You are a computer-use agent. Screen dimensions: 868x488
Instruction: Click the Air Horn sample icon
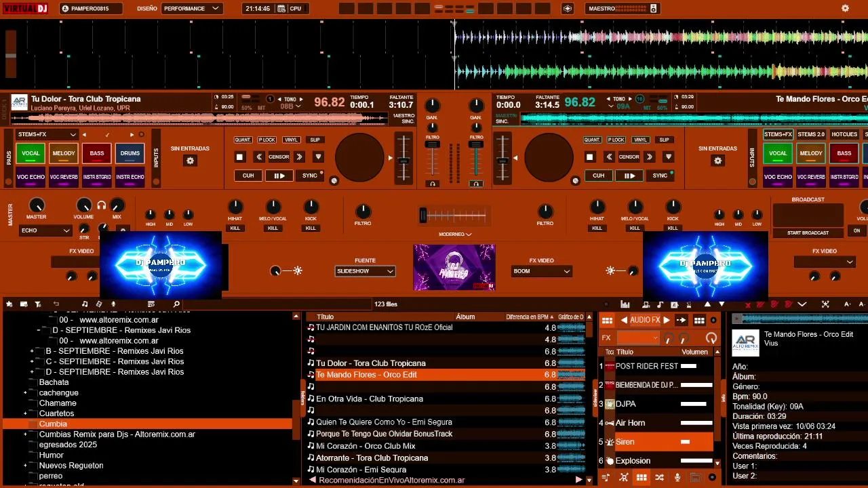point(610,423)
